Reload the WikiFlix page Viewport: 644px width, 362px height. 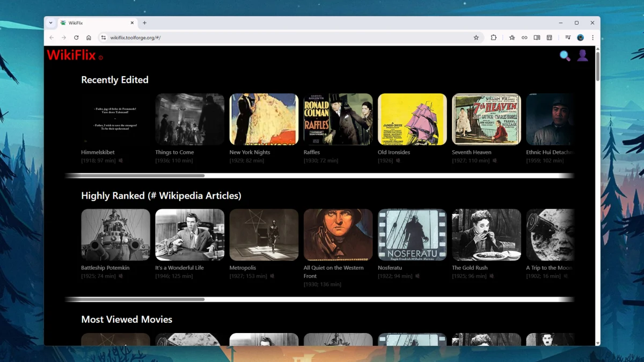(x=76, y=38)
